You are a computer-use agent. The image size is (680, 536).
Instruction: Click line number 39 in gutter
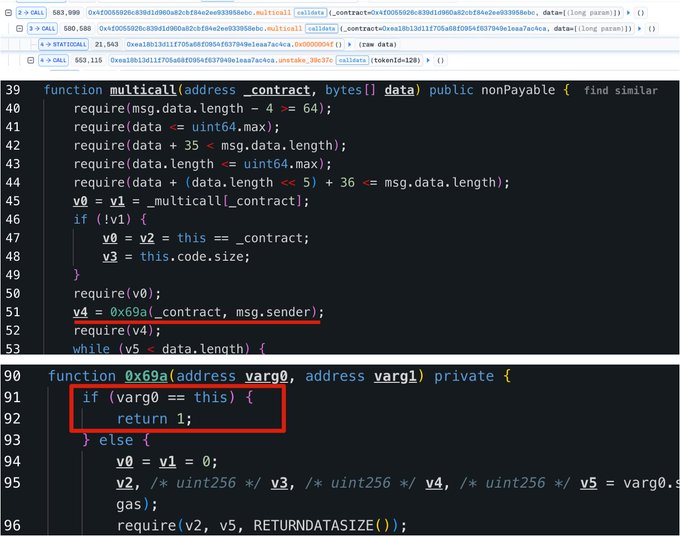(x=13, y=90)
